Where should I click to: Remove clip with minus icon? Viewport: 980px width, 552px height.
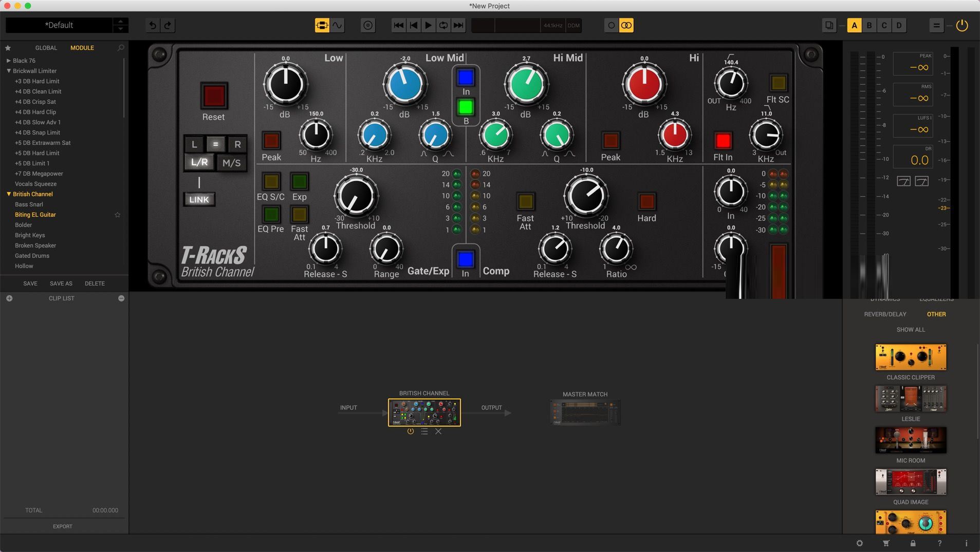[121, 298]
